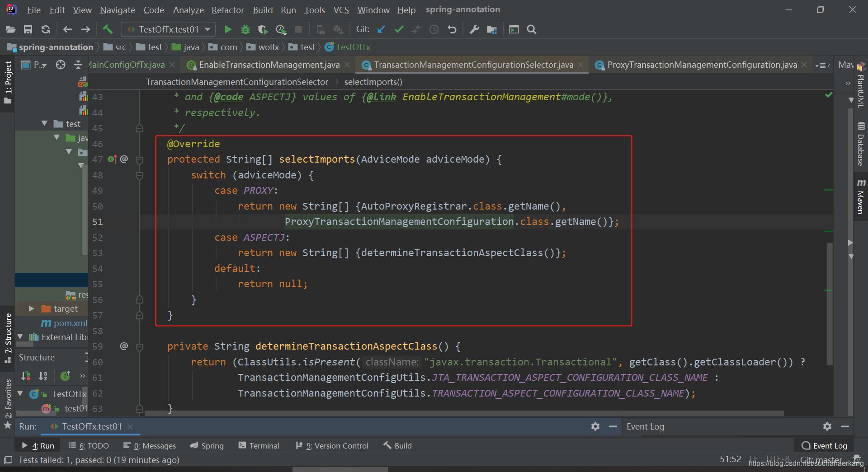Revert changes with the undo arrow icon
The height and width of the screenshot is (472, 868).
[x=452, y=29]
